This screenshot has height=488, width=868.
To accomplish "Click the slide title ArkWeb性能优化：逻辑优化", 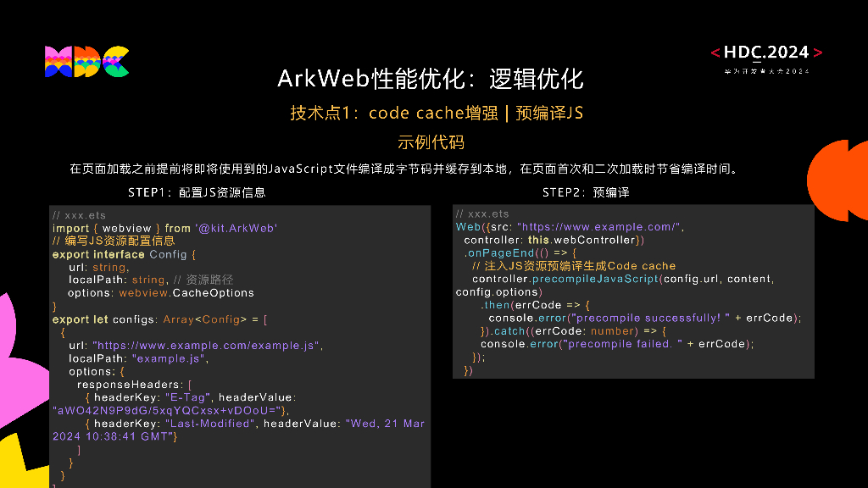I will point(433,79).
